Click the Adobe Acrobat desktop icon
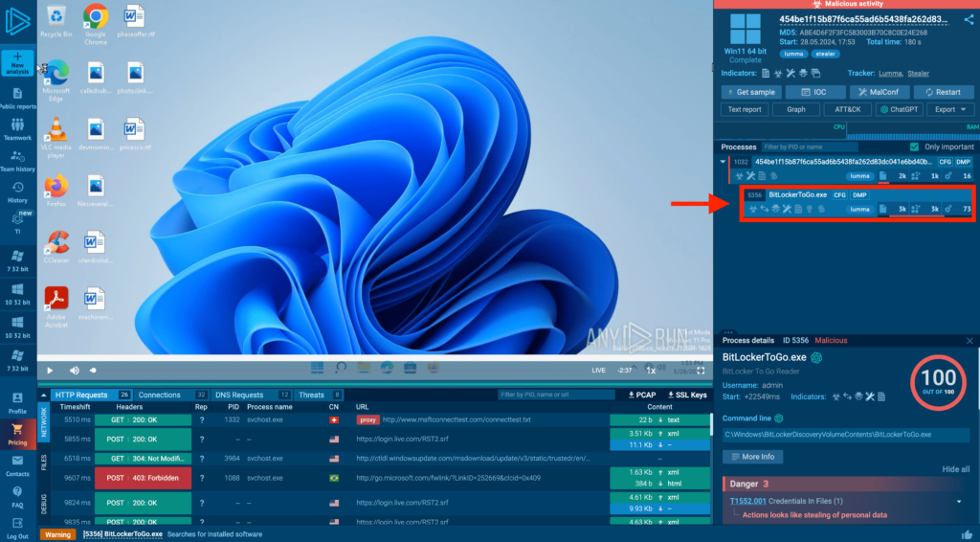The image size is (980, 542). click(56, 307)
